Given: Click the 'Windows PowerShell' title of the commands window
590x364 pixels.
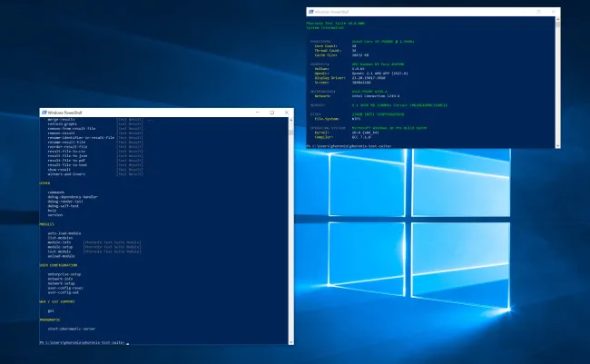Looking at the screenshot, I should coord(64,113).
